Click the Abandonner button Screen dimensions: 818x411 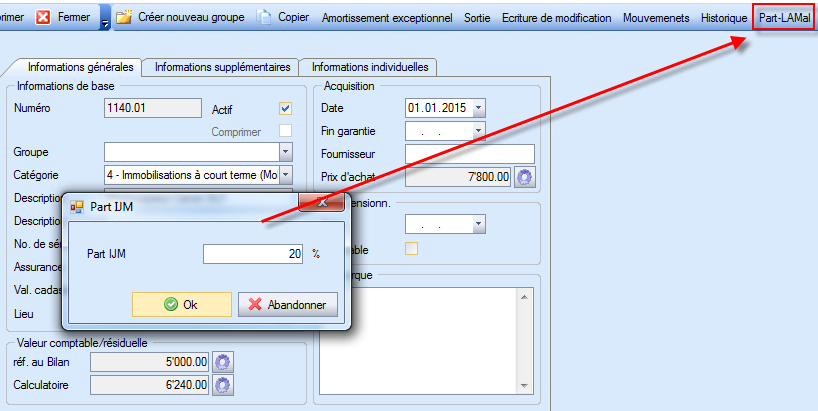pos(288,304)
